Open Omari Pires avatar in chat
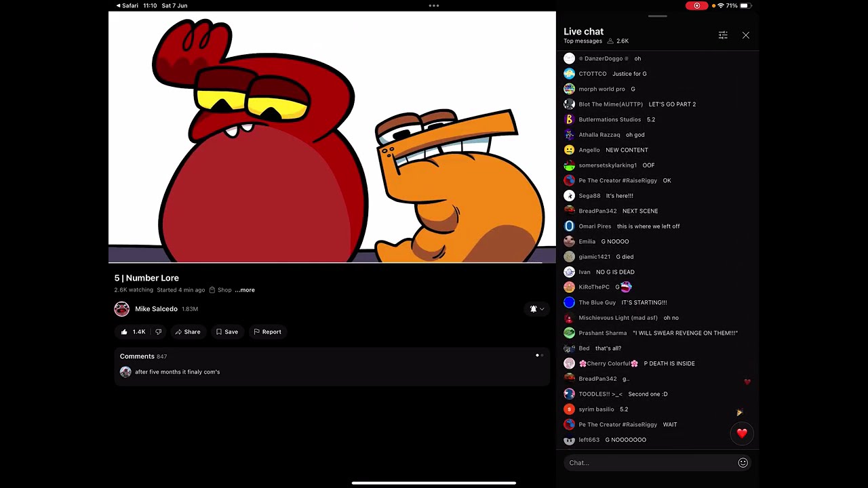Viewport: 868px width, 488px height. tap(569, 226)
